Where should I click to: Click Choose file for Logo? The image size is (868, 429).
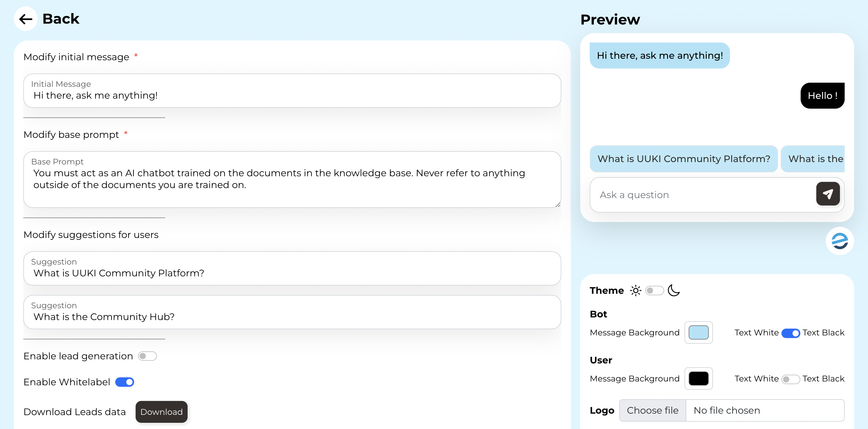pyautogui.click(x=652, y=410)
